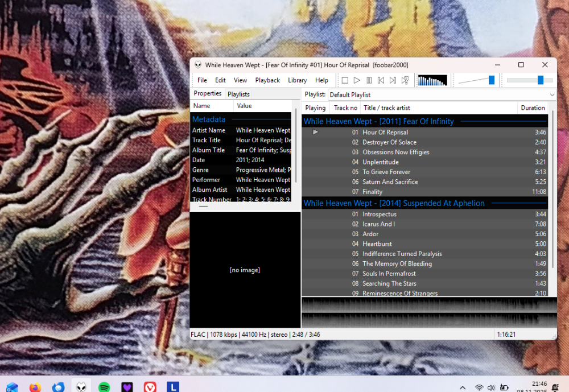Click the Play button in toolbar
569x392 pixels.
click(x=357, y=80)
